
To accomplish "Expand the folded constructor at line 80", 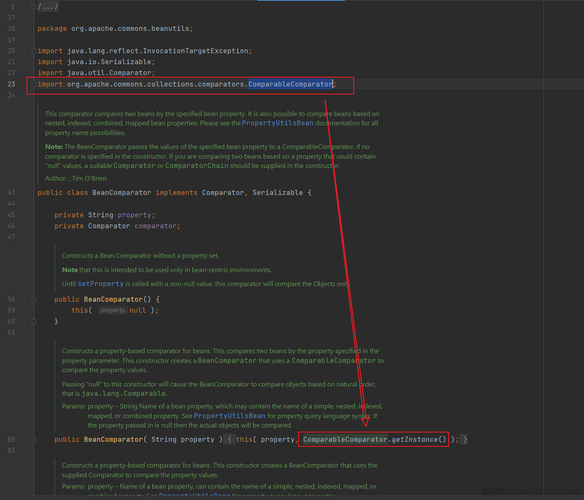I will pos(34,440).
